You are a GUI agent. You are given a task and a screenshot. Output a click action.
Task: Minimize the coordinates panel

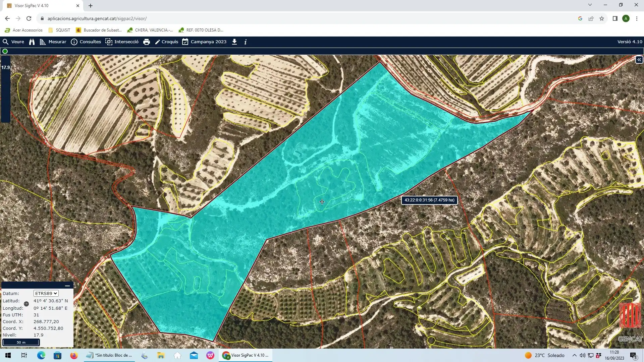[x=67, y=286]
